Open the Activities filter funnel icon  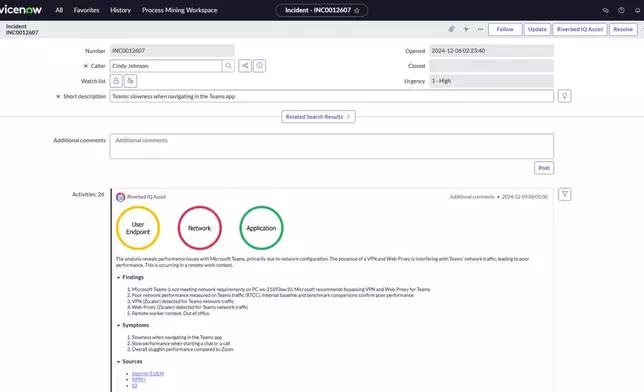[x=565, y=194]
